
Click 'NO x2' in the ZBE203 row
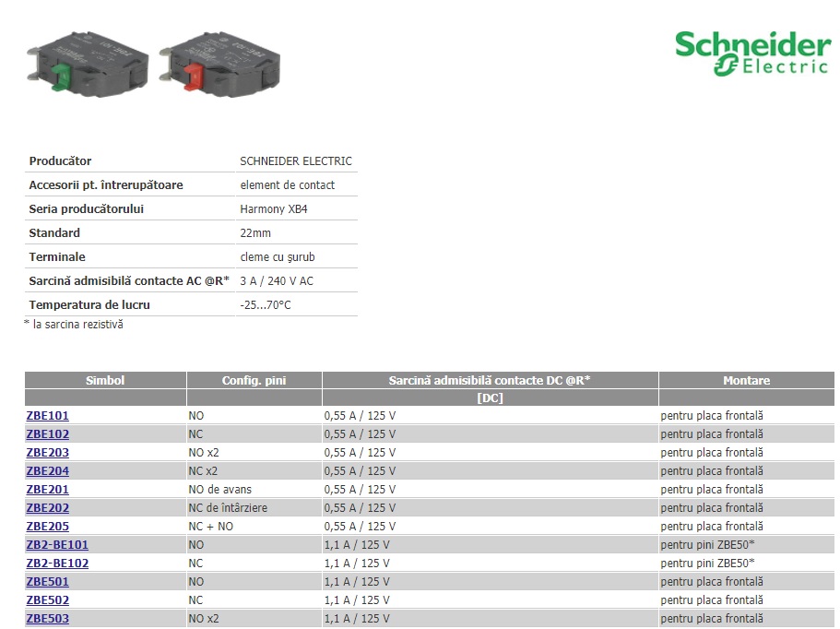(204, 453)
